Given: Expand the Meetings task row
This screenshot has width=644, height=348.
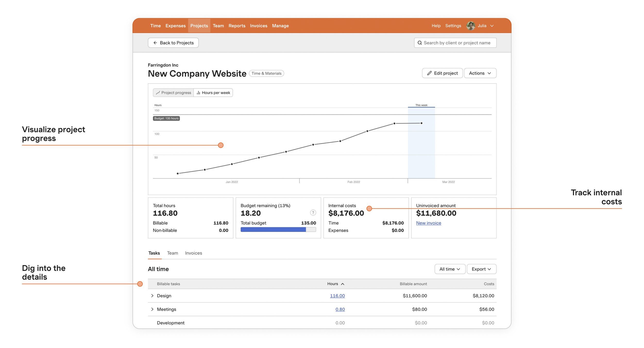Looking at the screenshot, I should pyautogui.click(x=152, y=309).
